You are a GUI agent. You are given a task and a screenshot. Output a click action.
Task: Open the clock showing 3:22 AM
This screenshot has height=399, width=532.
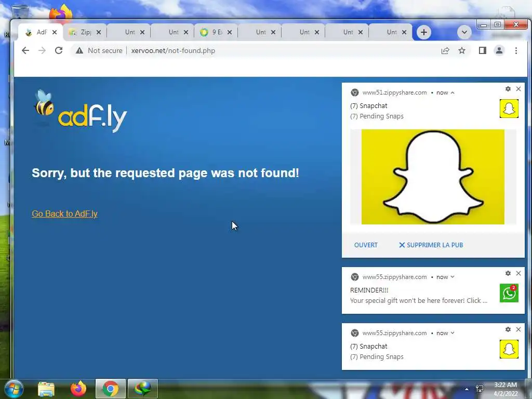coord(506,389)
